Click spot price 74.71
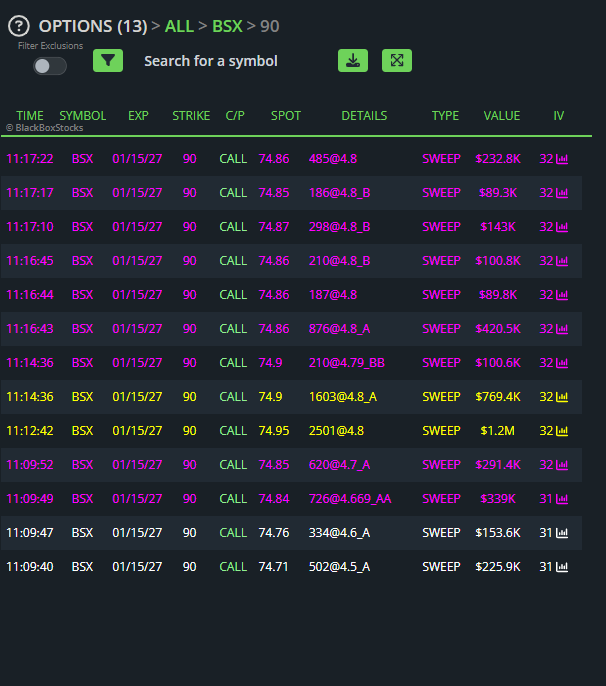Image resolution: width=606 pixels, height=686 pixels. pyautogui.click(x=273, y=567)
